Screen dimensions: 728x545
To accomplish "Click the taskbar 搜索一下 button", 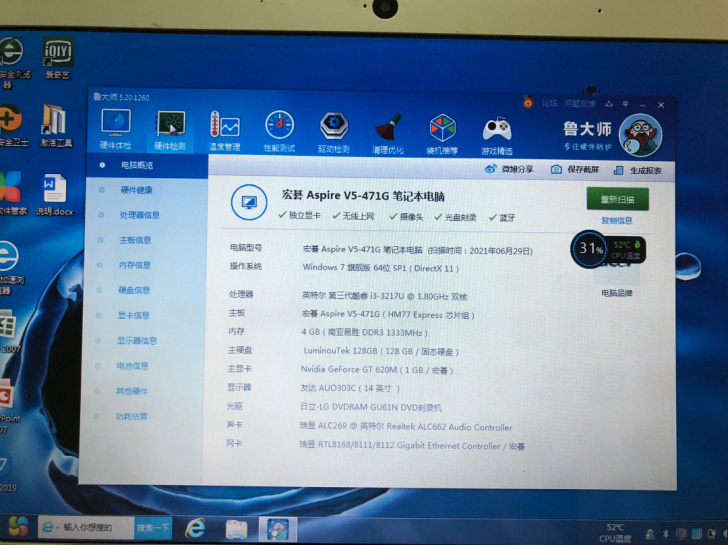I will pyautogui.click(x=153, y=527).
